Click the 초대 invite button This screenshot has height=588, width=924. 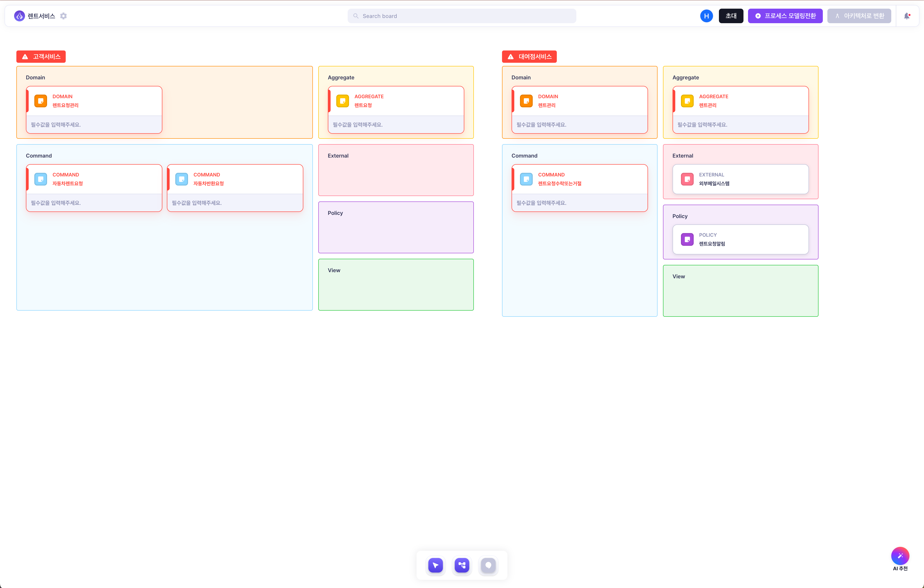731,16
